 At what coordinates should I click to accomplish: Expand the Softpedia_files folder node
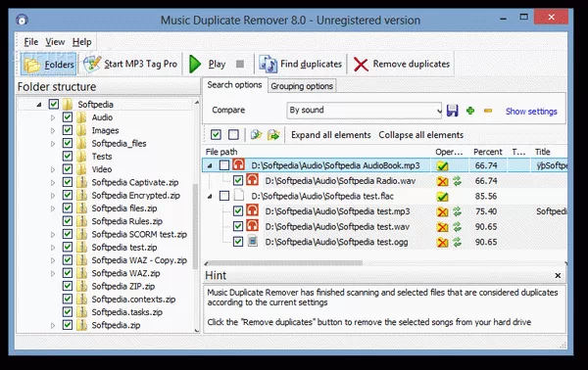[53, 144]
